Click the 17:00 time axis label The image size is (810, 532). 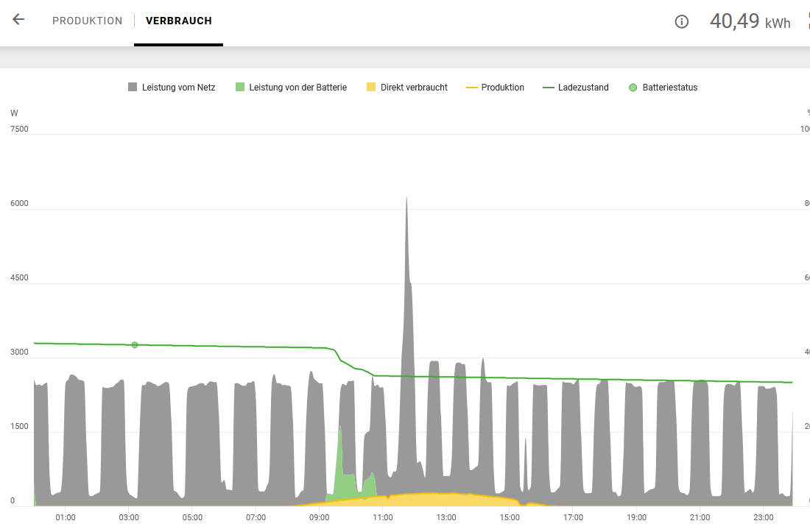pyautogui.click(x=574, y=517)
